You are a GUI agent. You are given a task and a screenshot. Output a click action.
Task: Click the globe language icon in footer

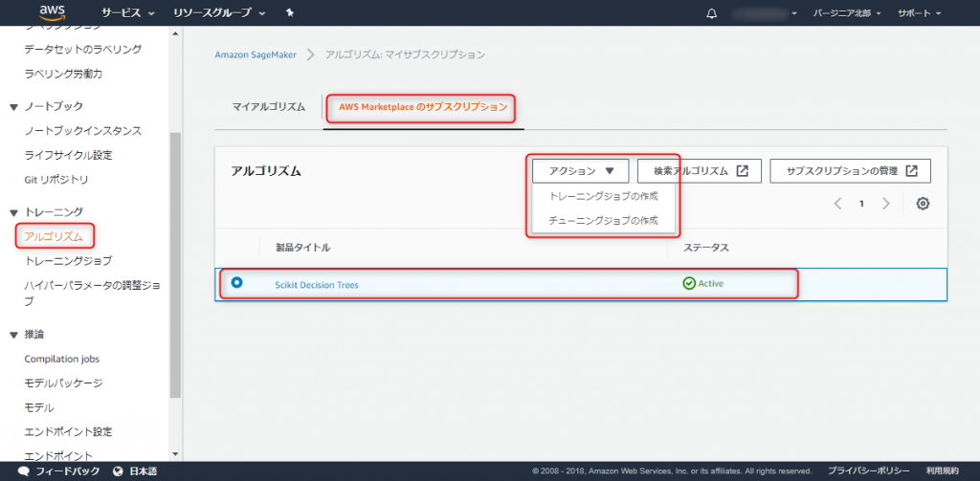[118, 471]
